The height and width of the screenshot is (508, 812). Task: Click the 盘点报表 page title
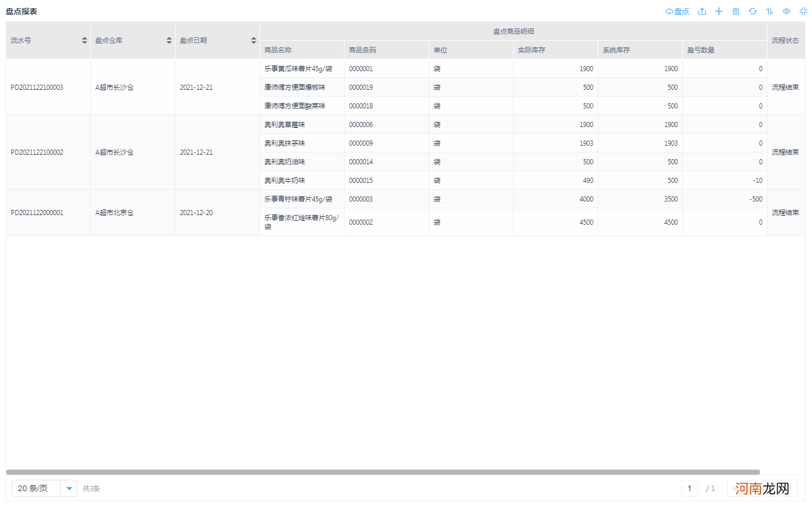pyautogui.click(x=21, y=11)
